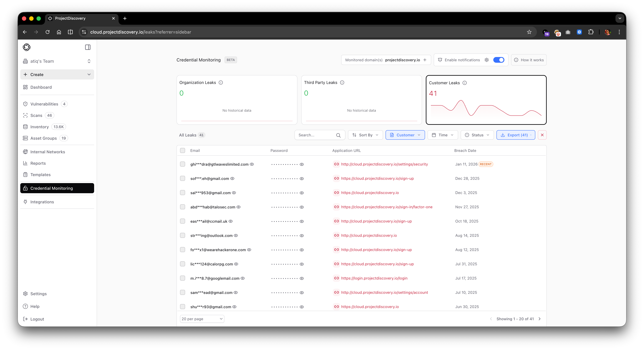The height and width of the screenshot is (350, 644).
Task: Click the Customer Leaks trend chart card
Action: 486,107
